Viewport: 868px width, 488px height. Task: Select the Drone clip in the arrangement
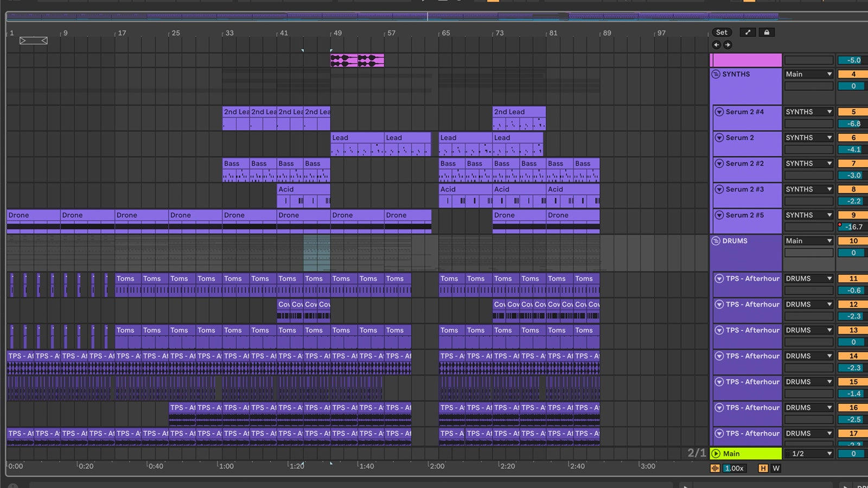click(33, 217)
